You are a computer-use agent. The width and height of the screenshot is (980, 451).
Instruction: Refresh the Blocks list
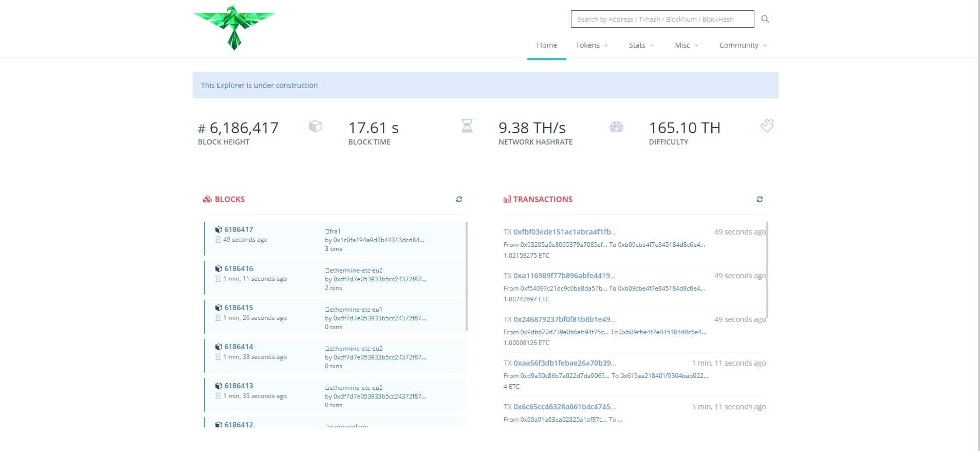click(x=459, y=199)
